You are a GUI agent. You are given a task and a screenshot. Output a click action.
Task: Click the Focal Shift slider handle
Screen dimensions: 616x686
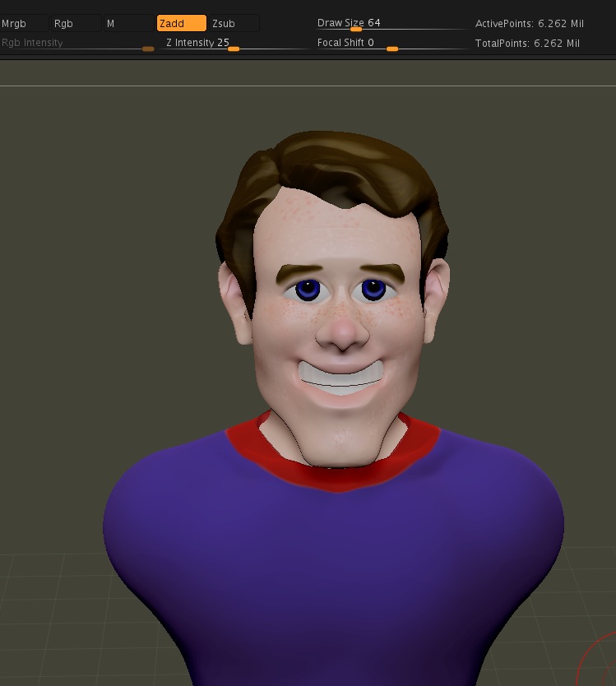392,49
